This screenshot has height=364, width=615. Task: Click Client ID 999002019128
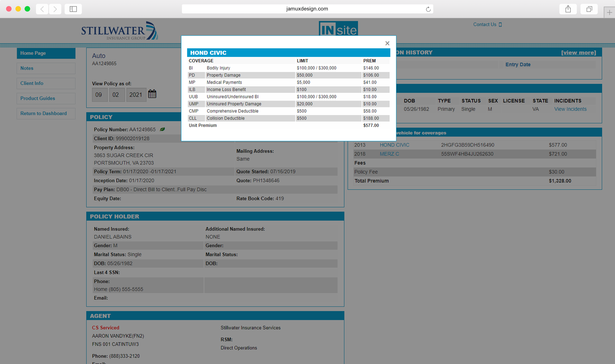point(133,139)
